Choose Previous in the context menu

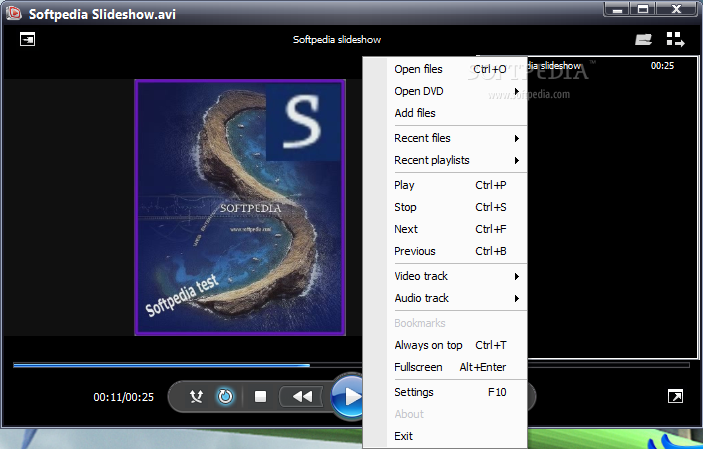[456, 251]
